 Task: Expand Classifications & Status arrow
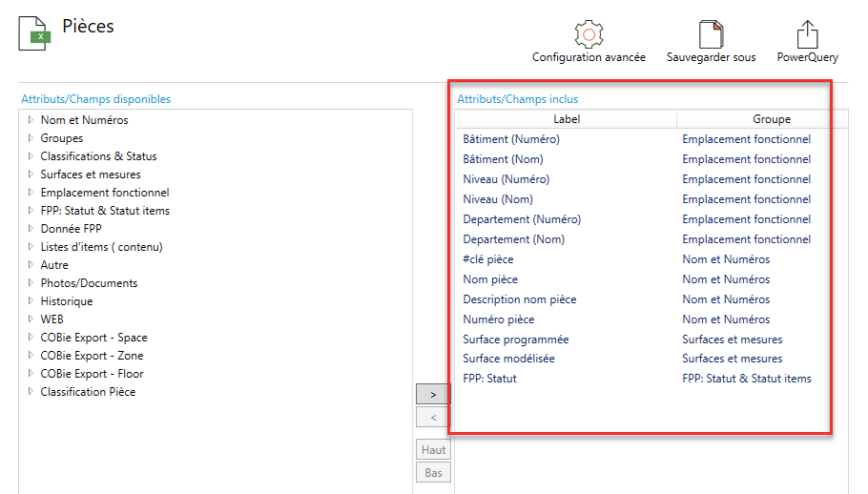click(x=31, y=156)
